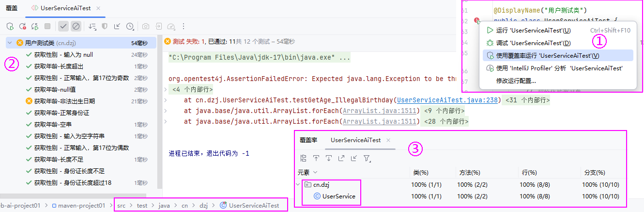Rerun failed tests using toolbar icon
The height and width of the screenshot is (212, 644).
[x=22, y=26]
